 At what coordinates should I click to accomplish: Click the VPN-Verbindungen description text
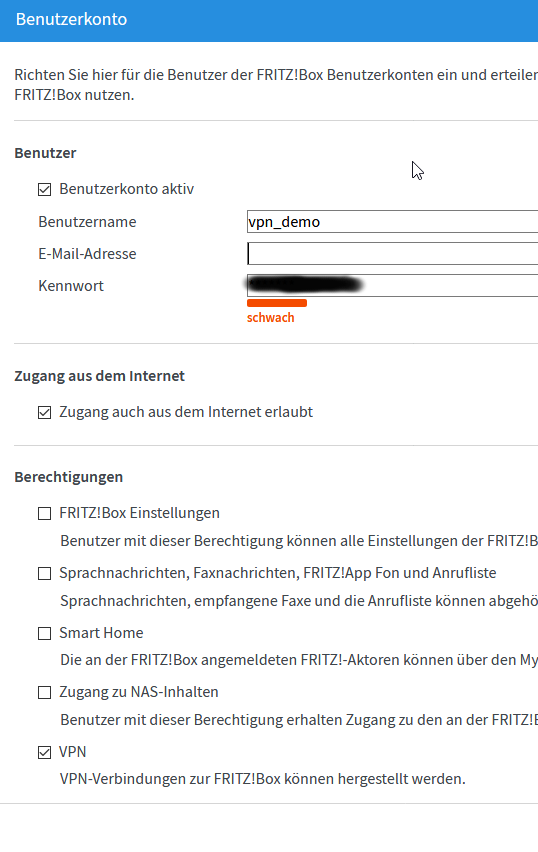tap(262, 779)
